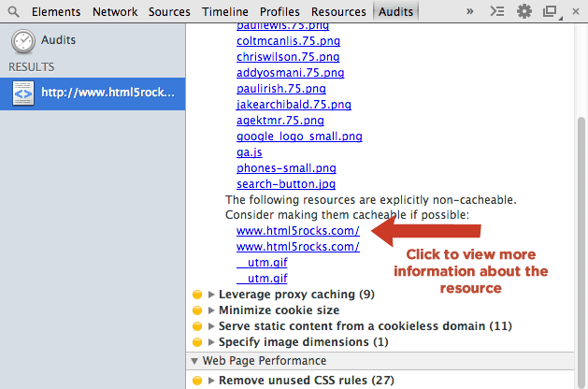This screenshot has width=588, height=389.
Task: Open the console drawer icon
Action: (x=498, y=12)
